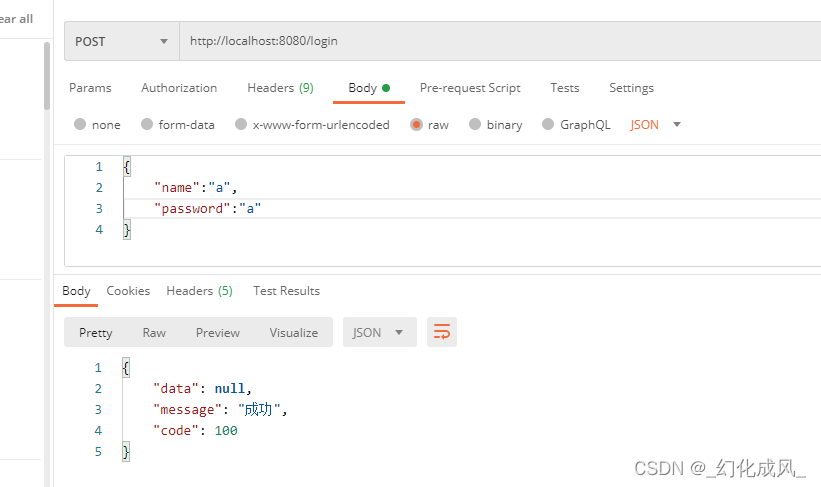Select the raw body radio button
The width and height of the screenshot is (821, 487).
416,125
